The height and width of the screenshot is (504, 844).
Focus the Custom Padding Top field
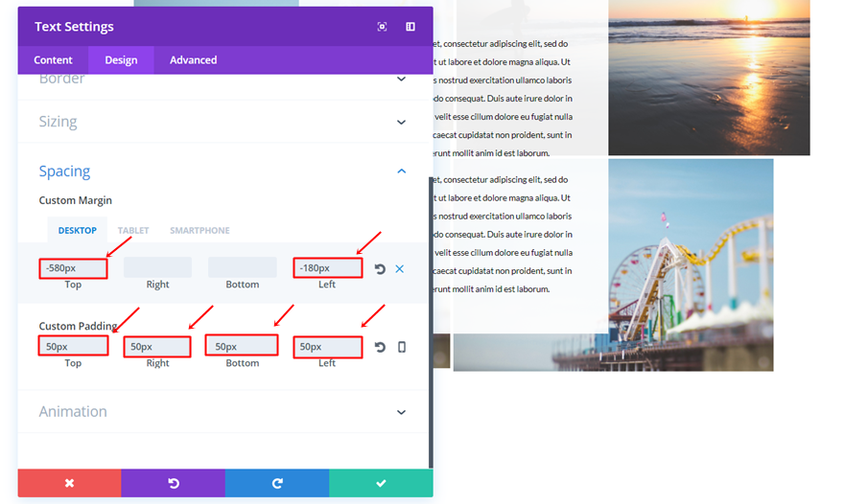pyautogui.click(x=73, y=347)
